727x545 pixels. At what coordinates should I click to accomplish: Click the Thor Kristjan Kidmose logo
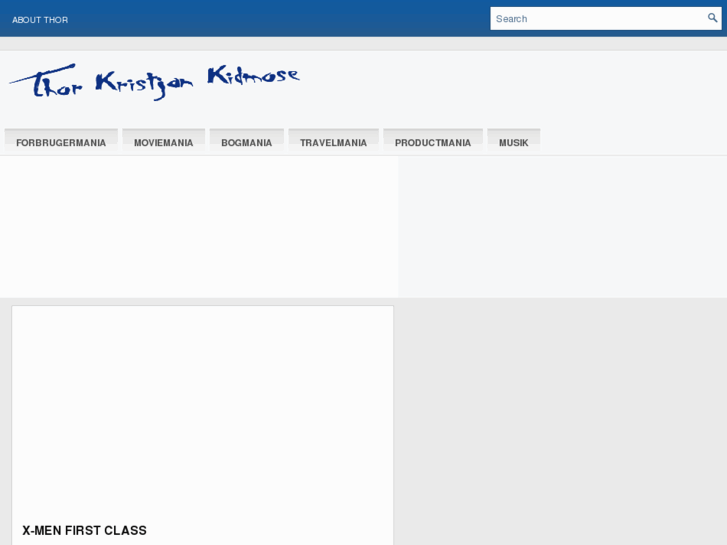(154, 82)
